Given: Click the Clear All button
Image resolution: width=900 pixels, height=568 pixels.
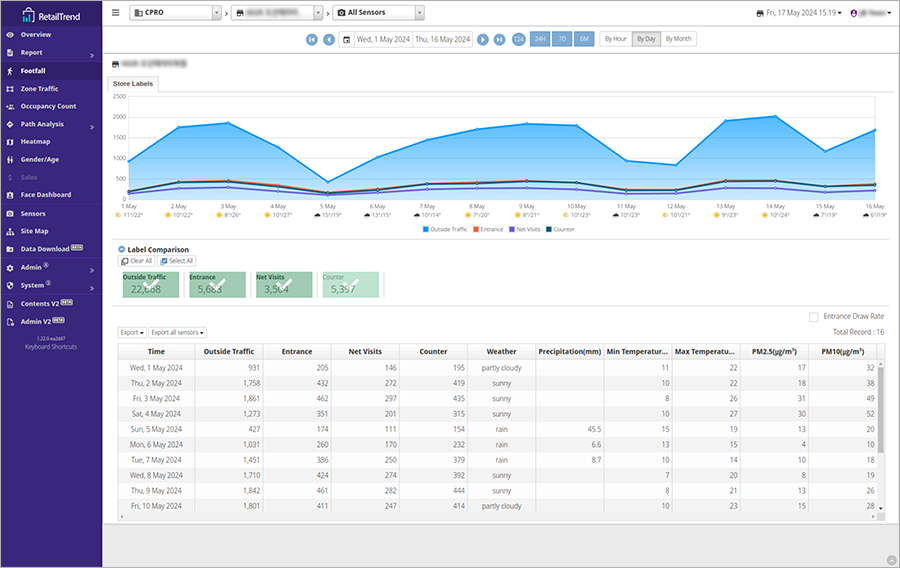Looking at the screenshot, I should pos(137,261).
